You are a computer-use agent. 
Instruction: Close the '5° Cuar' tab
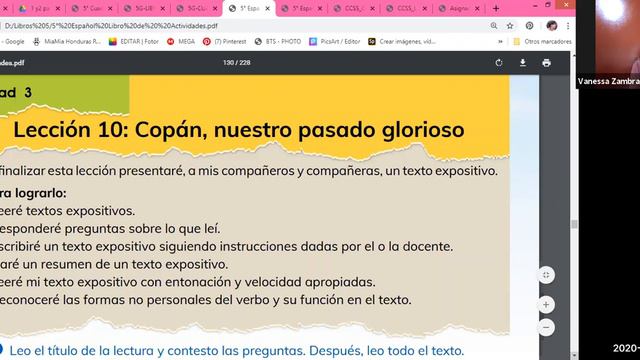tap(110, 8)
